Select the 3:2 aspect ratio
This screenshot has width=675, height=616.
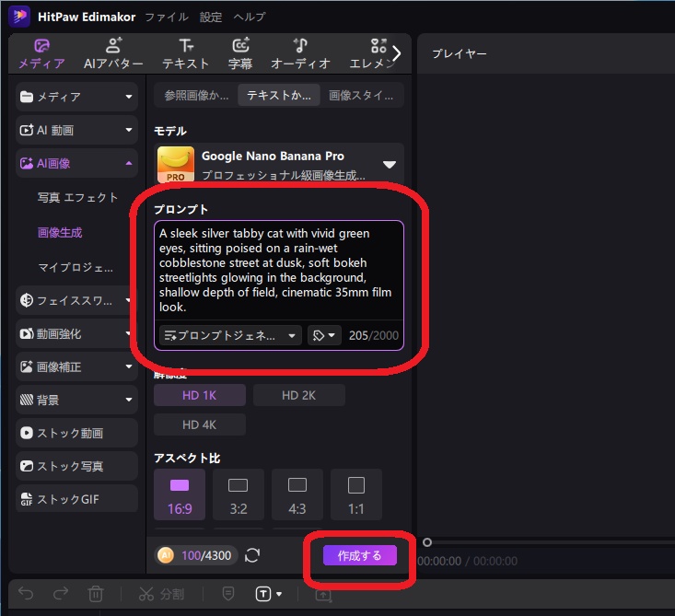(239, 494)
